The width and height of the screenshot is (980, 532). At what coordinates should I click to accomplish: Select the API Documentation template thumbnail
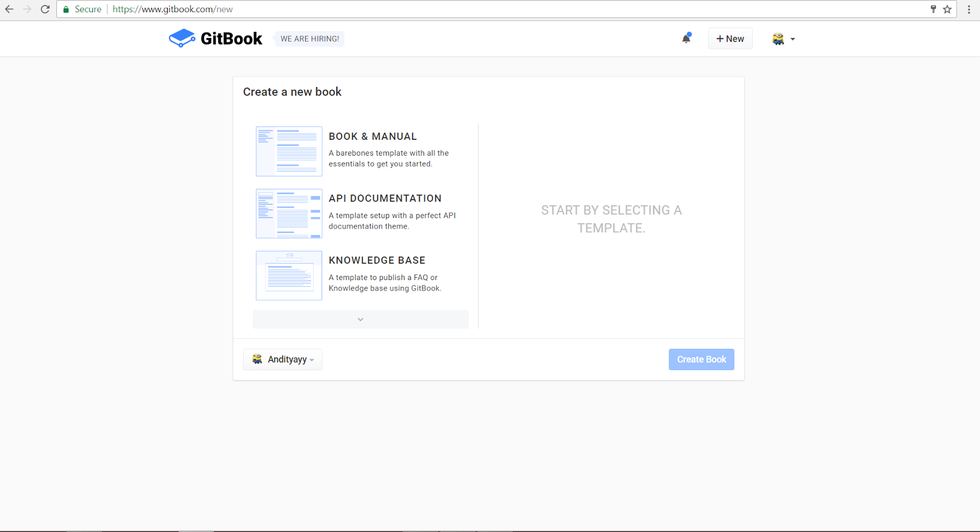[x=289, y=213]
